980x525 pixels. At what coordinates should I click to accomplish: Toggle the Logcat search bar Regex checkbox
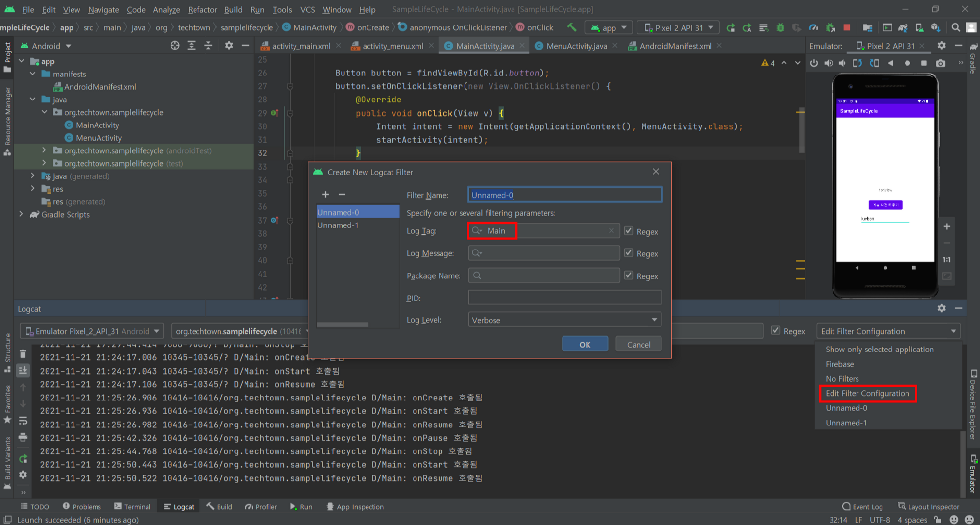pyautogui.click(x=776, y=330)
